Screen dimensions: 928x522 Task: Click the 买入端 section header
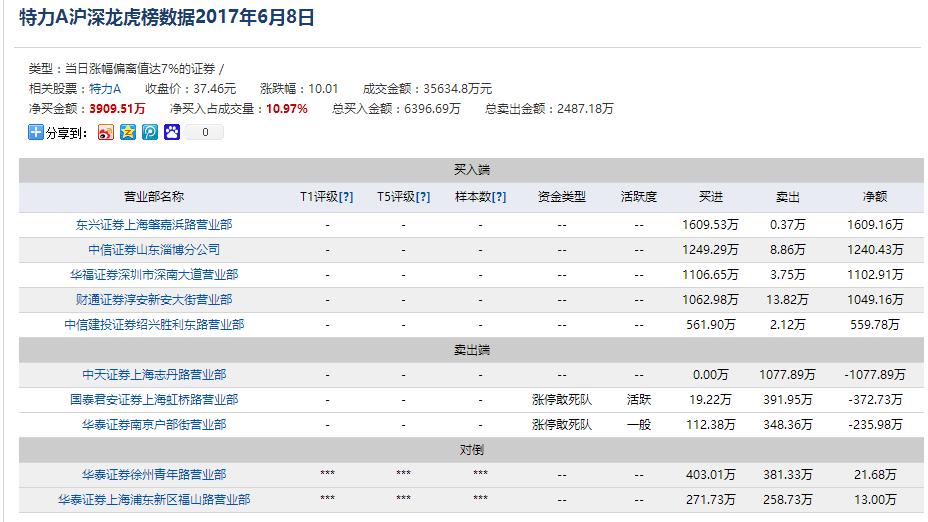(472, 170)
